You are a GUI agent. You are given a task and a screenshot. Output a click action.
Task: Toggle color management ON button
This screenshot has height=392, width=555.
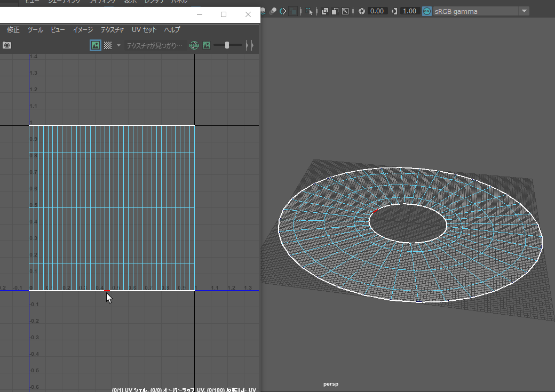click(427, 11)
